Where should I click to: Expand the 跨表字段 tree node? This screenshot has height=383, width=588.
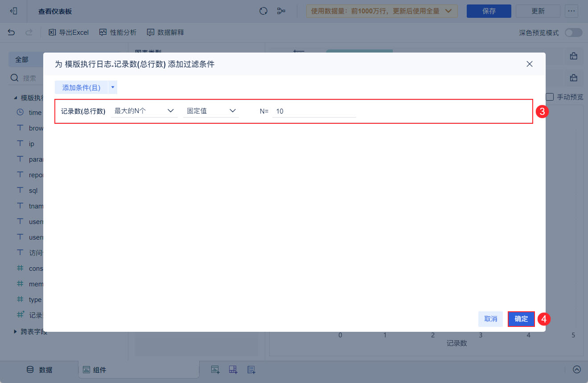(16, 331)
